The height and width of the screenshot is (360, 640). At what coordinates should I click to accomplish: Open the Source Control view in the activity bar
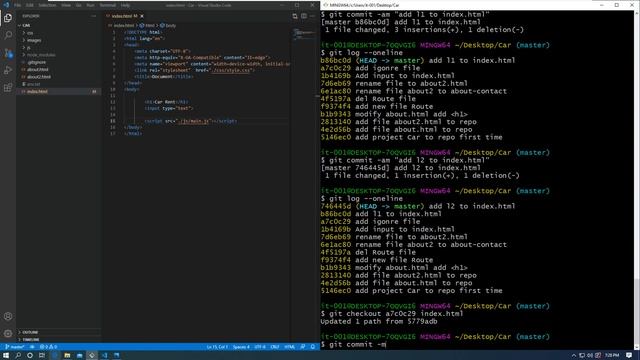pos(8,53)
